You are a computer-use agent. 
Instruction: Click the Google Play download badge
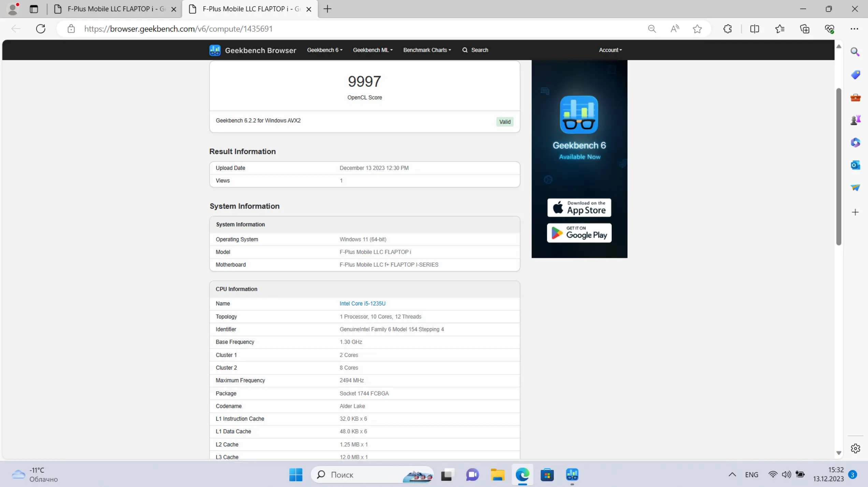(x=579, y=233)
